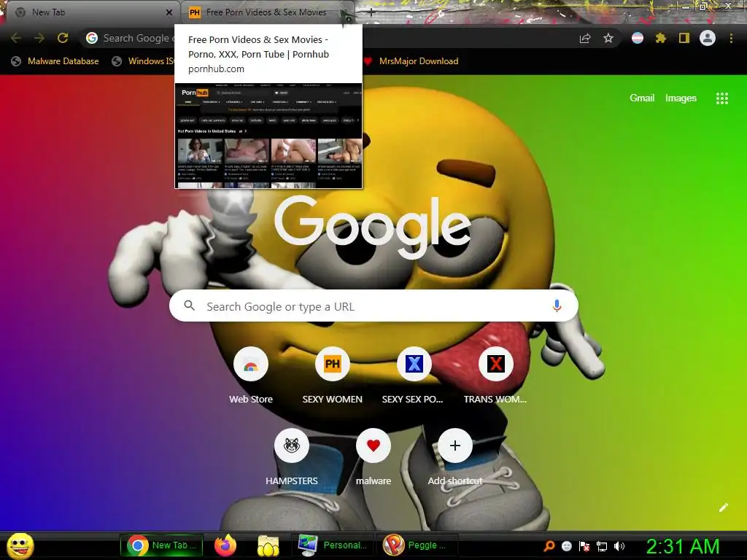The width and height of the screenshot is (747, 560).
Task: Share this page via the share icon
Action: click(585, 38)
